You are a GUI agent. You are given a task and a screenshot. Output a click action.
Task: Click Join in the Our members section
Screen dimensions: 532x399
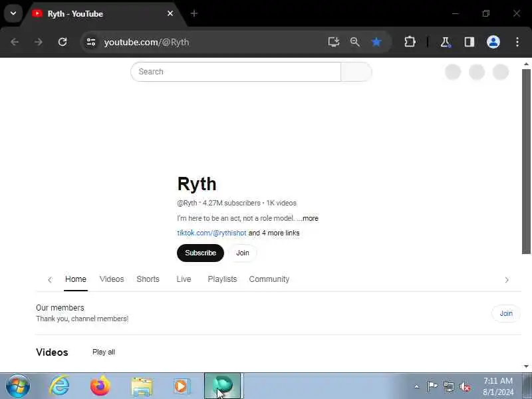pos(506,313)
